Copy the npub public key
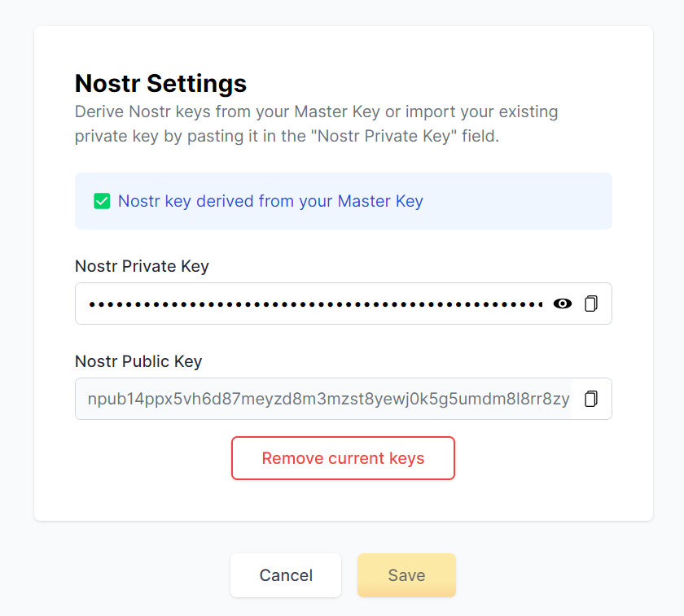 click(591, 399)
